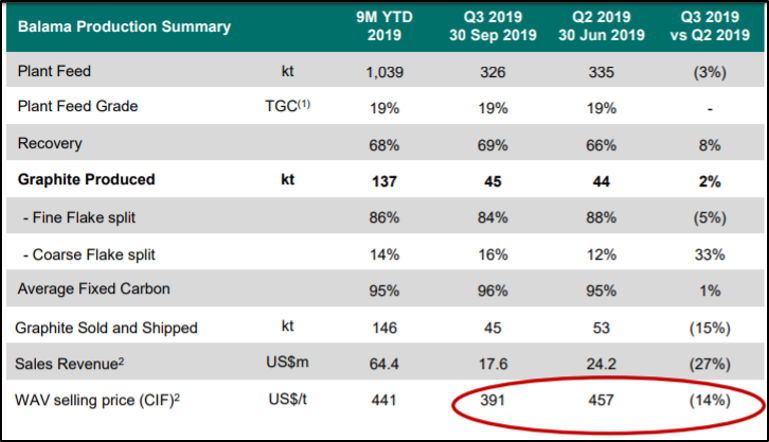Click the 'Plant Feed Grade' row label
Image resolution: width=769 pixels, height=442 pixels.
(x=77, y=106)
